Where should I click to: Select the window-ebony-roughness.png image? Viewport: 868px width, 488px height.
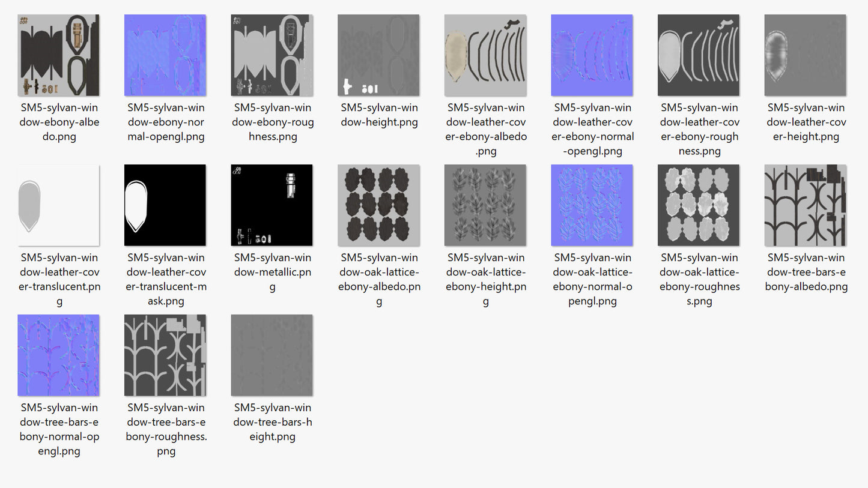[x=272, y=55]
